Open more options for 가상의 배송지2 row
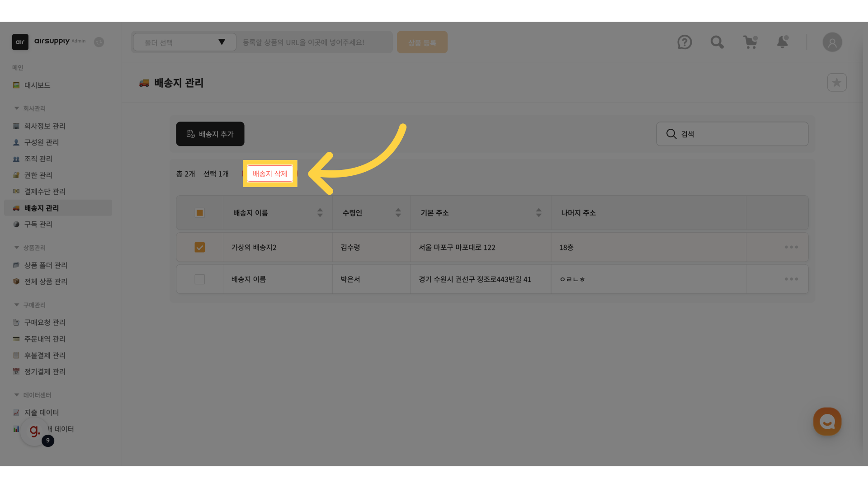Screen dimensions: 868x488 [791, 247]
